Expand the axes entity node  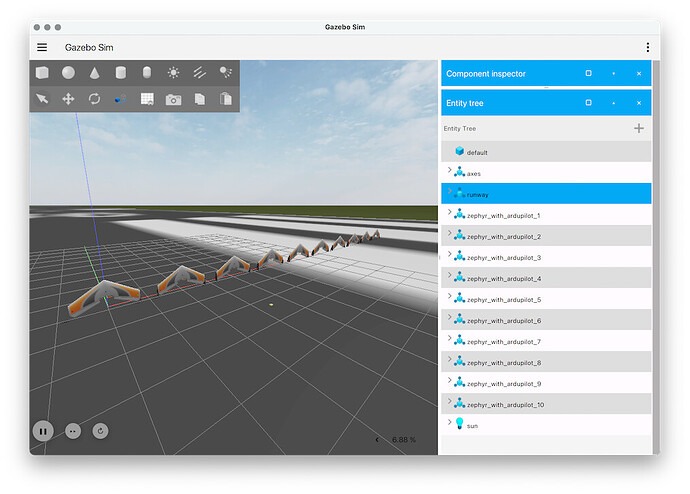[x=449, y=173]
